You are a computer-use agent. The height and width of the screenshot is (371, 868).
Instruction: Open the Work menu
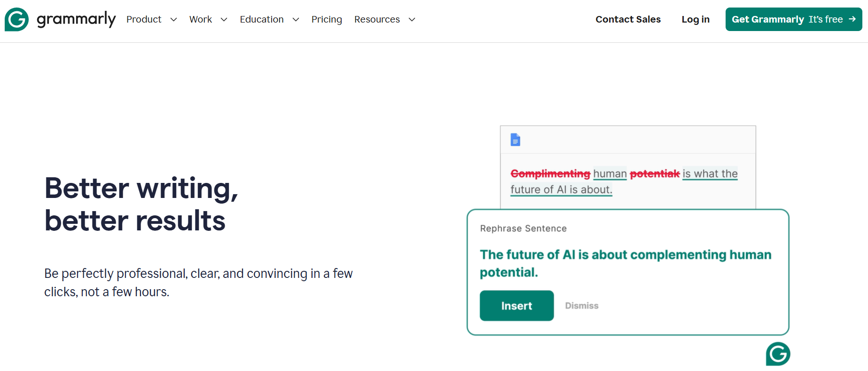click(201, 19)
